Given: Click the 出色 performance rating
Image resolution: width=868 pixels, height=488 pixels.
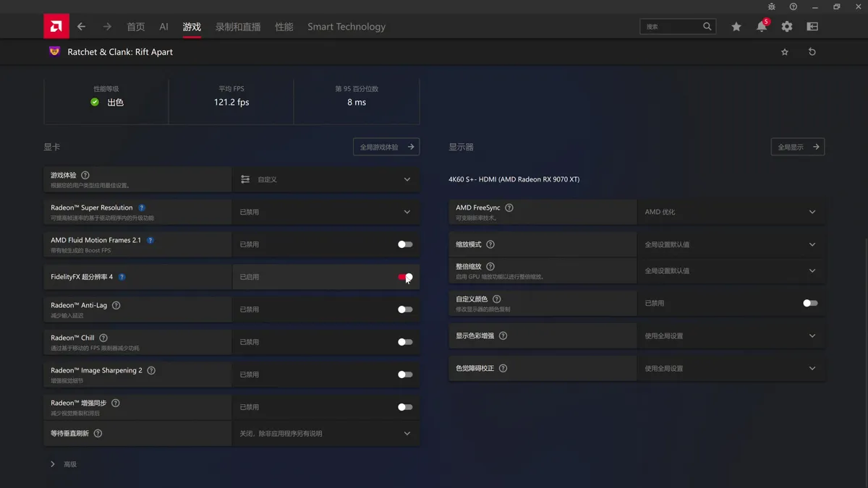Looking at the screenshot, I should tap(116, 102).
